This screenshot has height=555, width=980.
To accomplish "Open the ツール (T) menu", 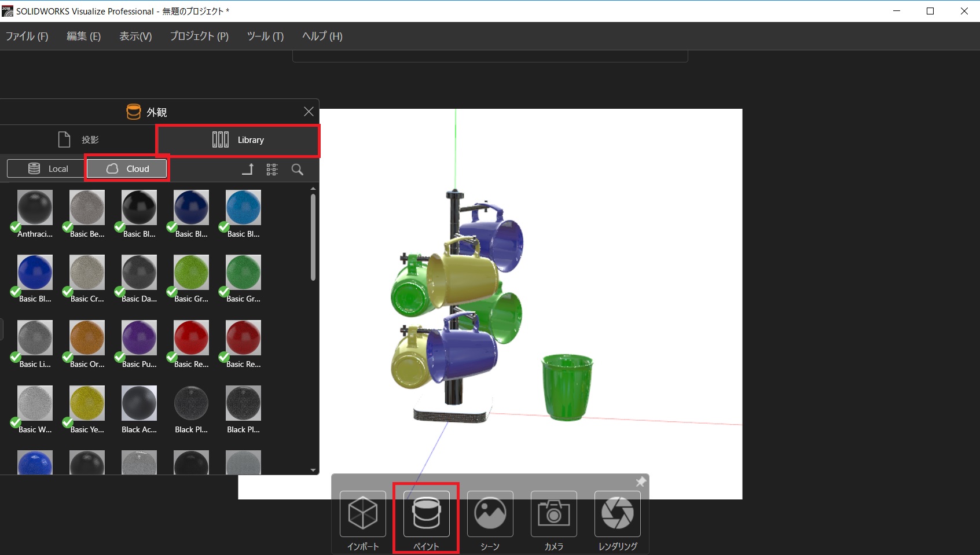I will coord(265,36).
